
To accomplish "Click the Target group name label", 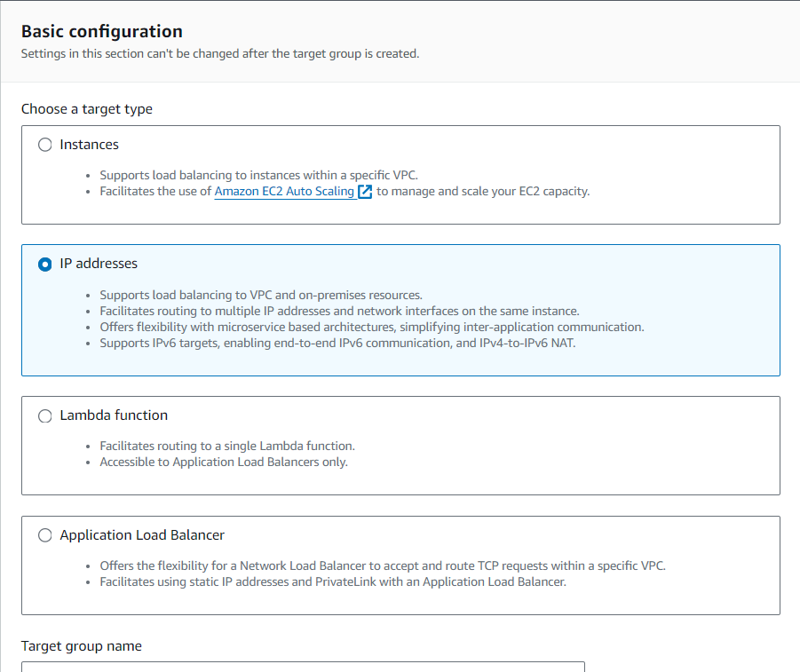I will [82, 645].
